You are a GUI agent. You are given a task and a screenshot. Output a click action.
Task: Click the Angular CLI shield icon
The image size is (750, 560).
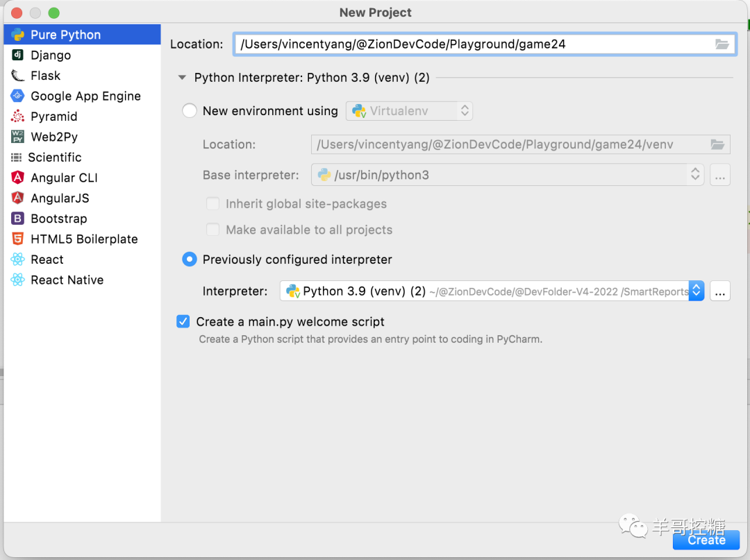pyautogui.click(x=17, y=178)
